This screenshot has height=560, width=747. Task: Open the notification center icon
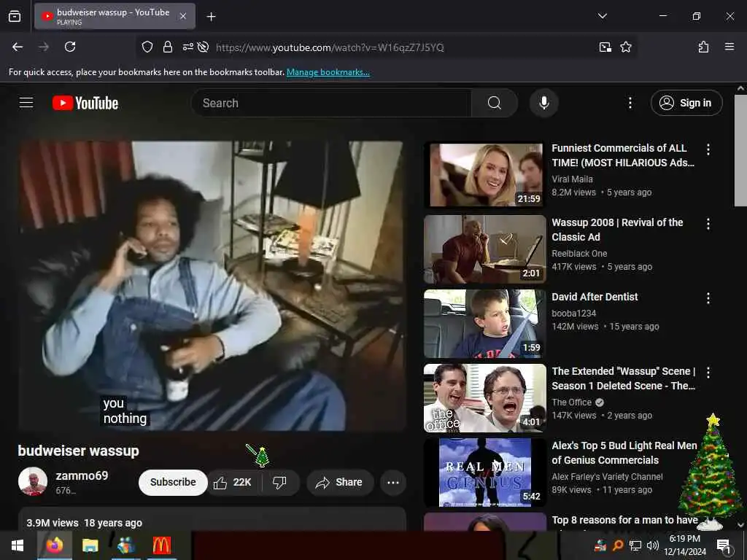[723, 547]
